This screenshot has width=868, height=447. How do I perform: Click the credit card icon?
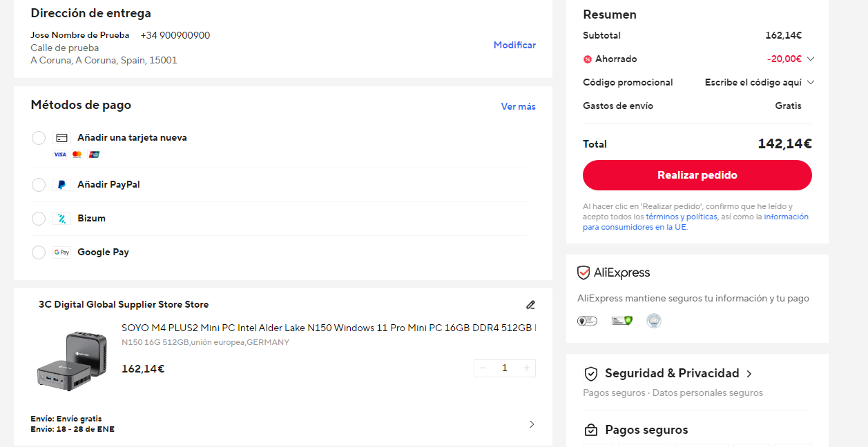coord(61,138)
